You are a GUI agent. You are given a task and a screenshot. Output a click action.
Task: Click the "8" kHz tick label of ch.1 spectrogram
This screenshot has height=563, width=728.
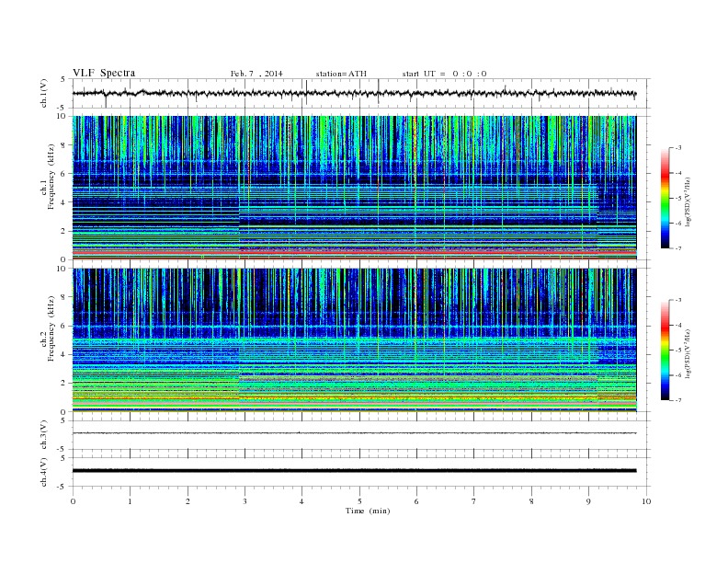click(x=63, y=145)
